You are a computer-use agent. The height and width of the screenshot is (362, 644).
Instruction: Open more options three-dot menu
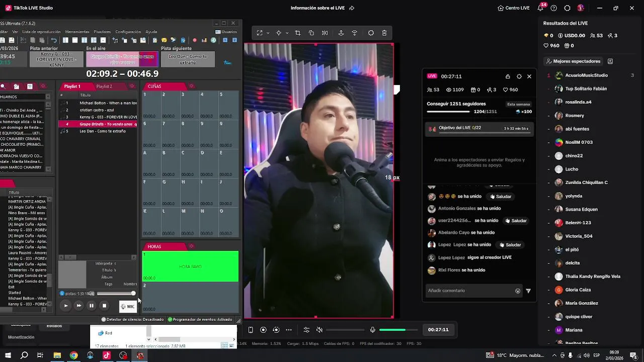289,330
